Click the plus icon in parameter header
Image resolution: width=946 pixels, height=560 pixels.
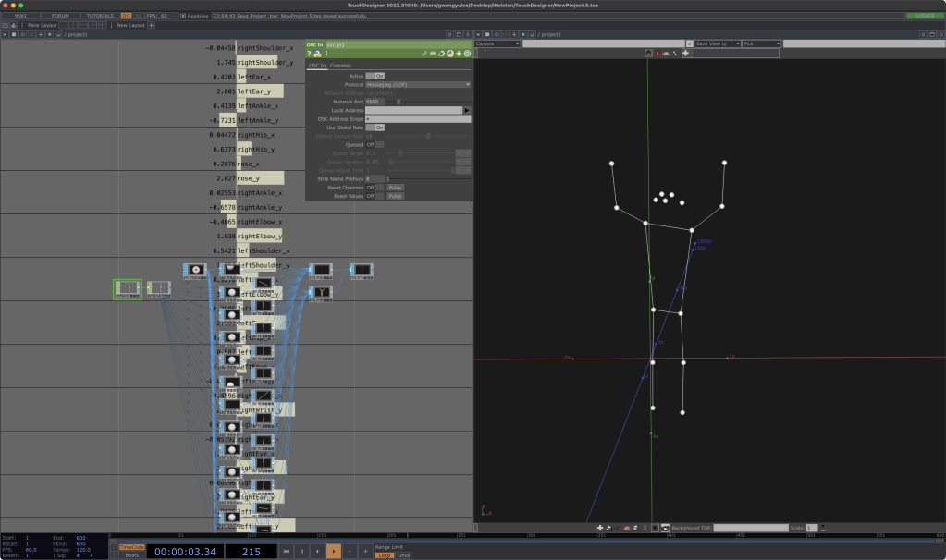click(x=459, y=54)
